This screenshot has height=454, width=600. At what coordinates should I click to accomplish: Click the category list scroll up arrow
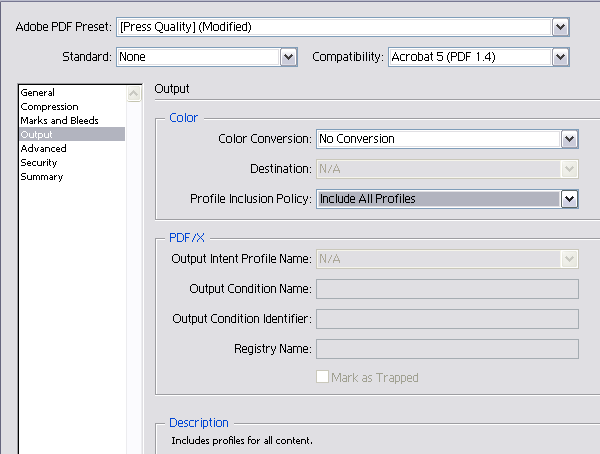[x=134, y=93]
